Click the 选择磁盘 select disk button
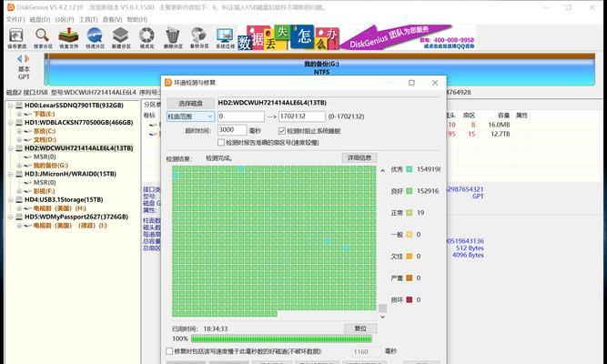This screenshot has height=364, width=607. (190, 103)
